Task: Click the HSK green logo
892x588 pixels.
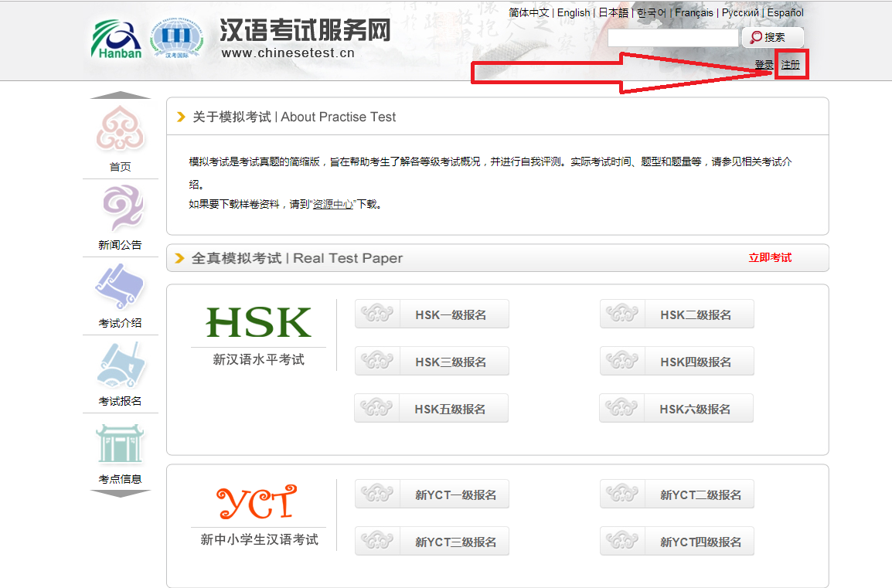Action: coord(258,323)
